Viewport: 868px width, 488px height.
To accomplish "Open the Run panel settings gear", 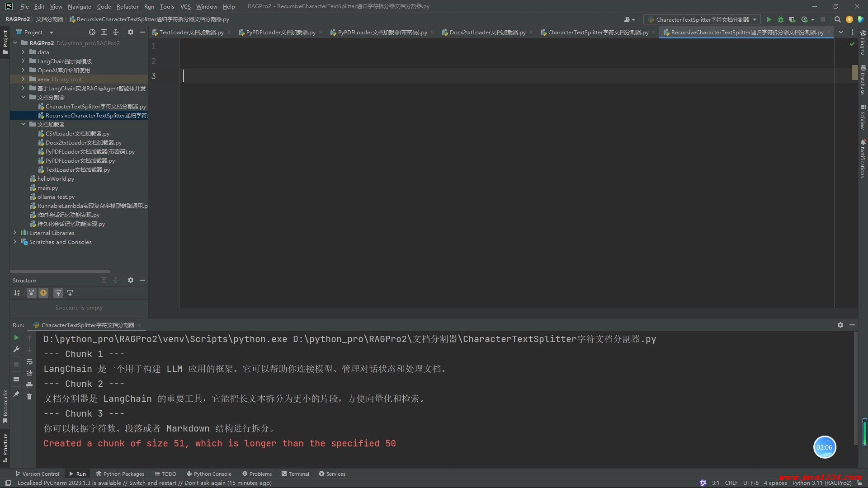I will tap(840, 325).
